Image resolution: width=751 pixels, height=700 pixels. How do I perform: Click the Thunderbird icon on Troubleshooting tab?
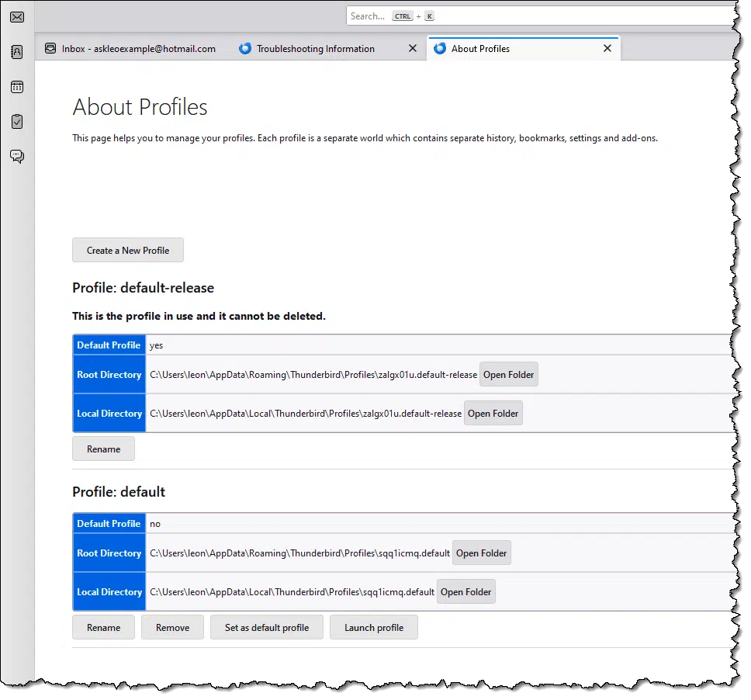pos(244,48)
